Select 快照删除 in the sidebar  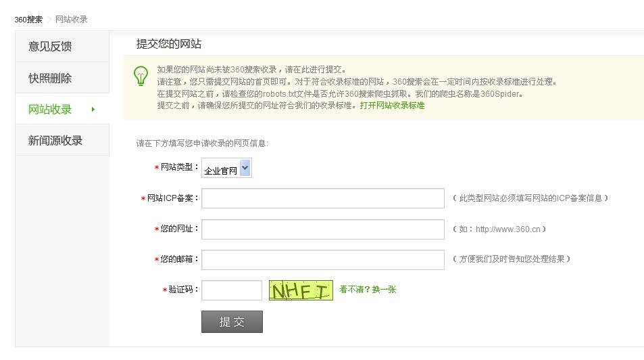pyautogui.click(x=50, y=78)
